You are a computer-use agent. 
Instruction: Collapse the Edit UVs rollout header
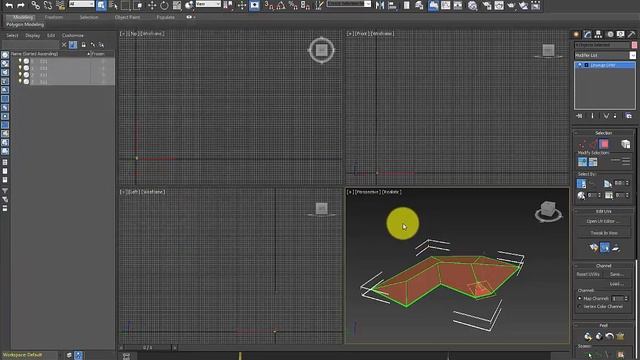[x=603, y=211]
